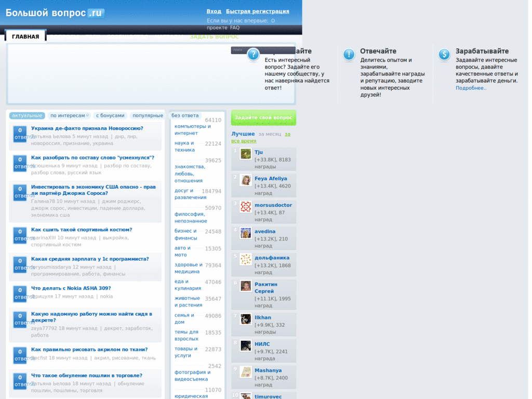Open question about обнуление пошлин в торговле
The width and height of the screenshot is (532, 399).
pos(87,376)
